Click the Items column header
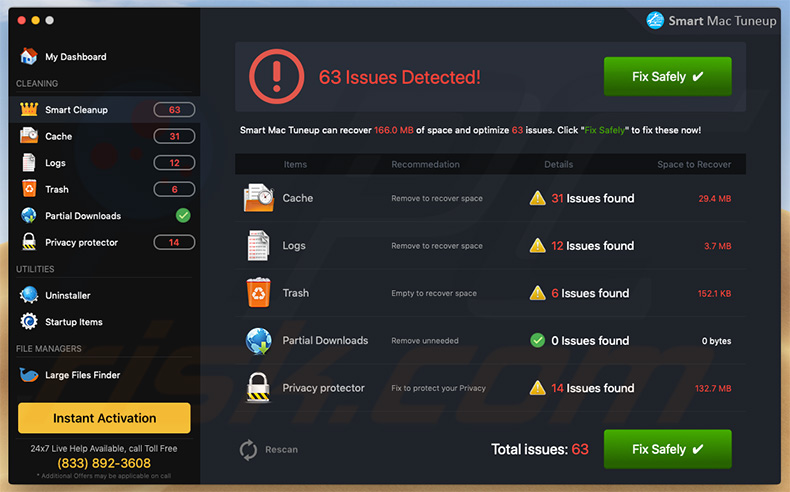790x492 pixels. (x=295, y=164)
